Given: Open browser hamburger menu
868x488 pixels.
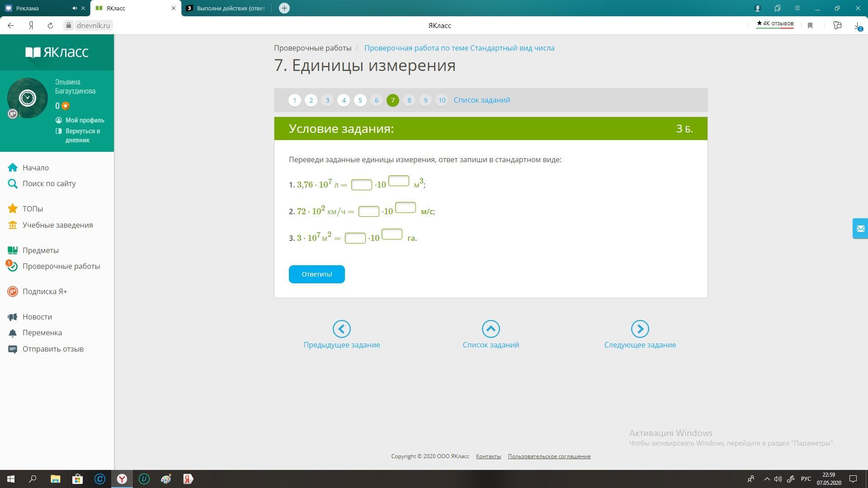Looking at the screenshot, I should pos(797,8).
